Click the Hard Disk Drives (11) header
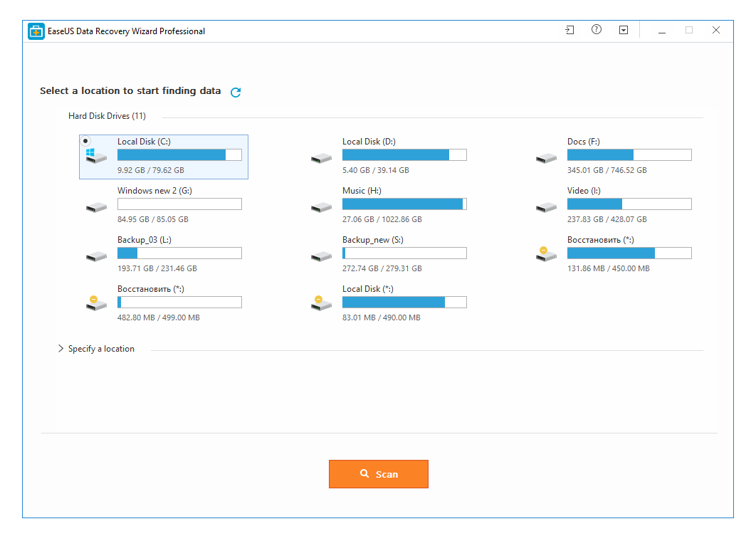This screenshot has height=541, width=756. coord(107,116)
